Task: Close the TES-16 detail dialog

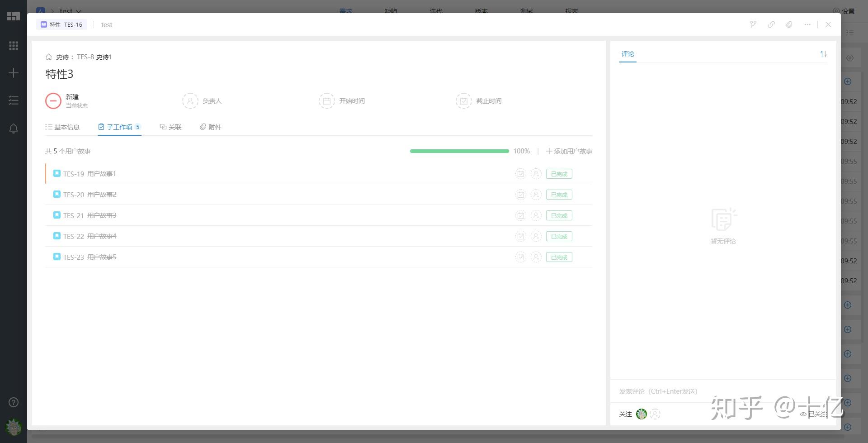Action: 828,24
